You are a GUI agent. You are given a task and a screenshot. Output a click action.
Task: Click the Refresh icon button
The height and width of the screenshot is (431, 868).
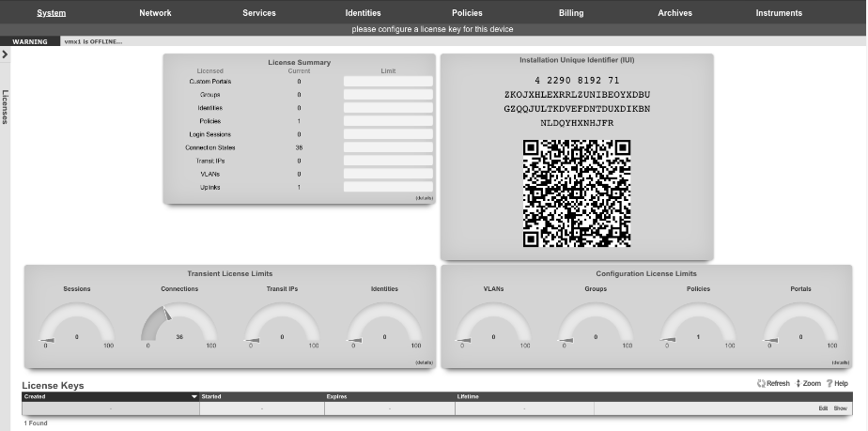773,383
